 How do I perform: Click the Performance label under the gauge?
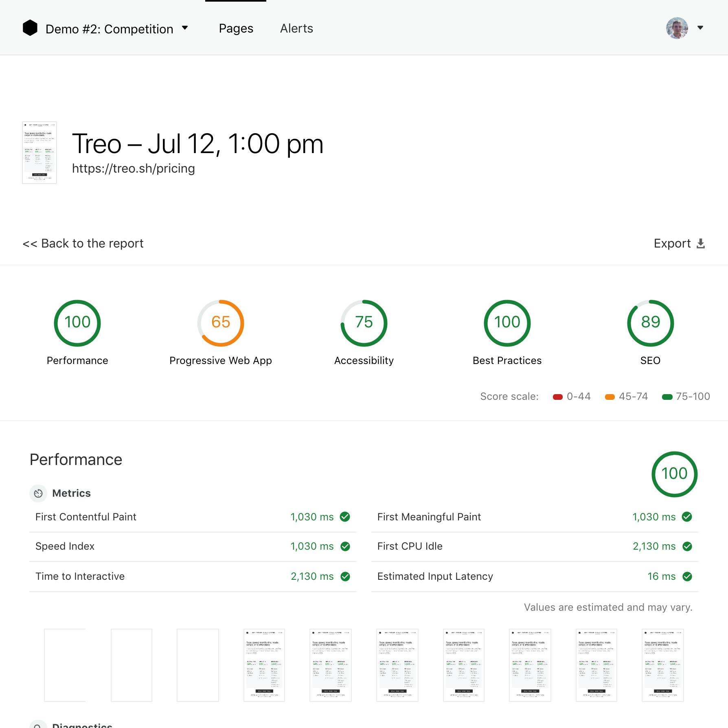(x=77, y=361)
